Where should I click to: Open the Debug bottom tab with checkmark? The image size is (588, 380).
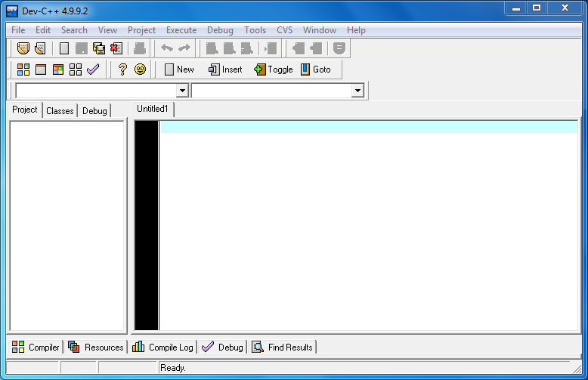tap(222, 348)
